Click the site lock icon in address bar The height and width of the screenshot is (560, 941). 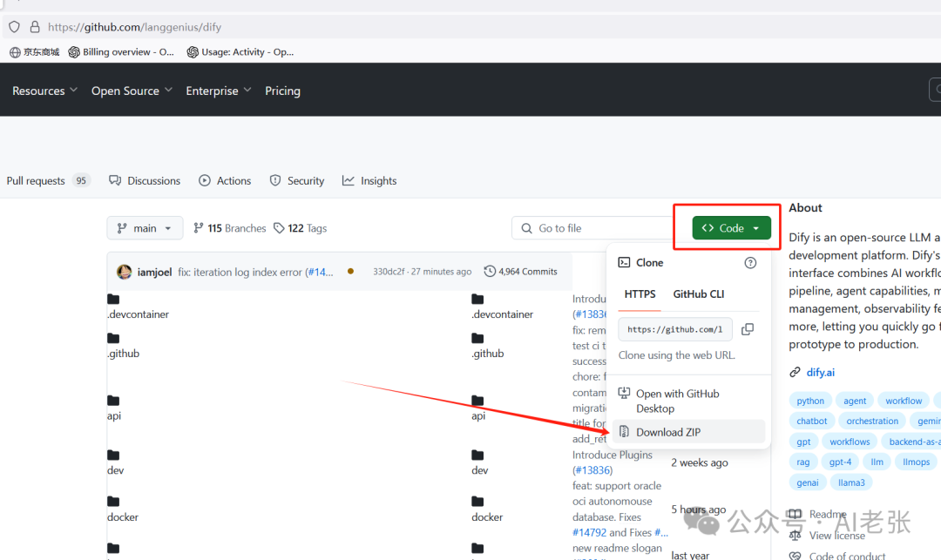[35, 27]
